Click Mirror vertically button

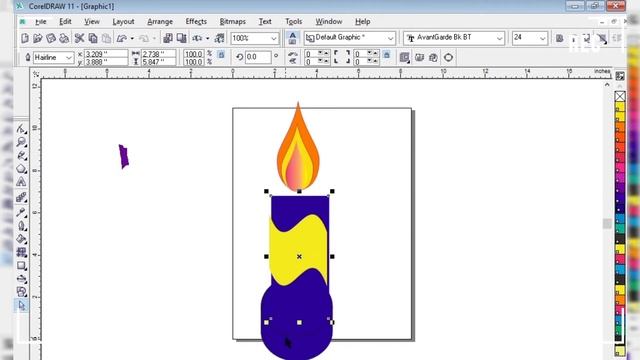[293, 61]
